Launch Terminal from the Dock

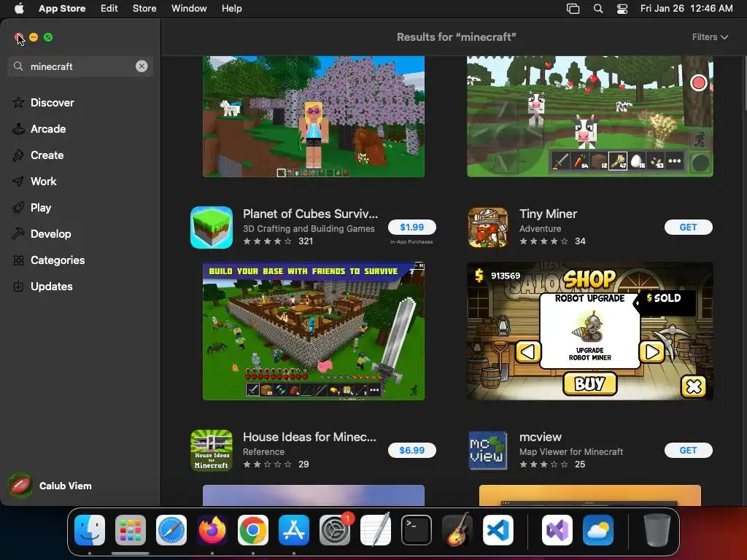tap(417, 530)
